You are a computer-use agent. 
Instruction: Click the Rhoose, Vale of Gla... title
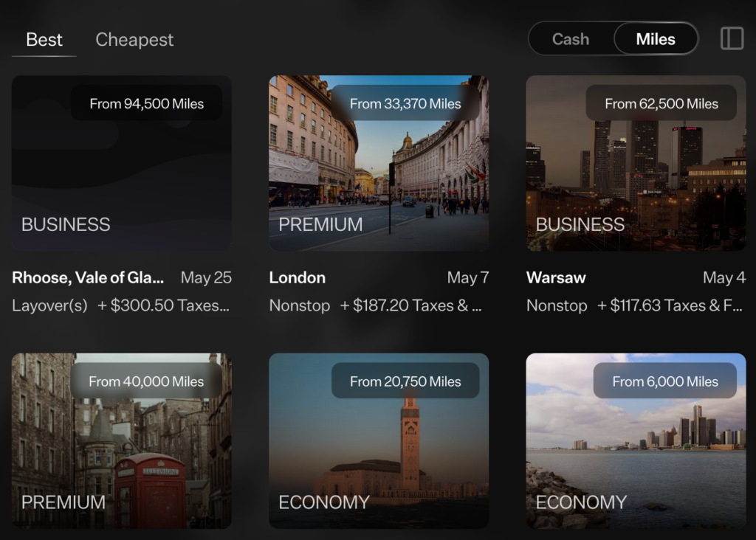(x=88, y=278)
